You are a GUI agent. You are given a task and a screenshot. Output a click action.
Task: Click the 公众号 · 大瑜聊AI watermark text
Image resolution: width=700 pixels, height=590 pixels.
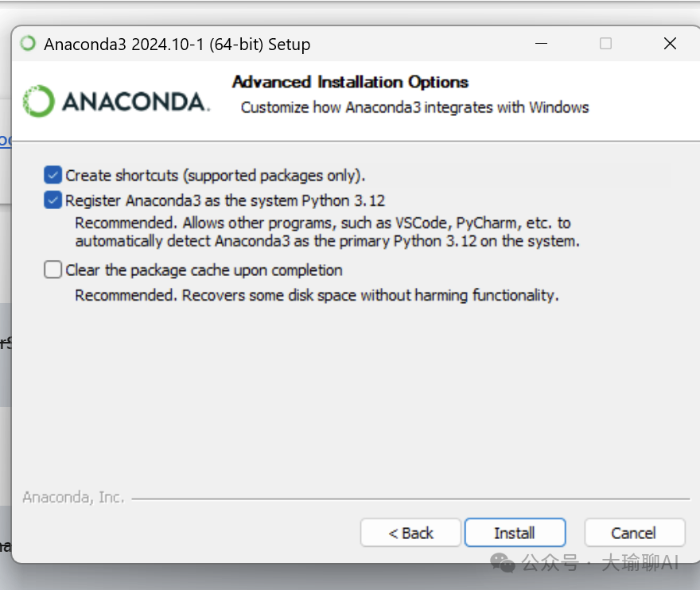click(601, 563)
